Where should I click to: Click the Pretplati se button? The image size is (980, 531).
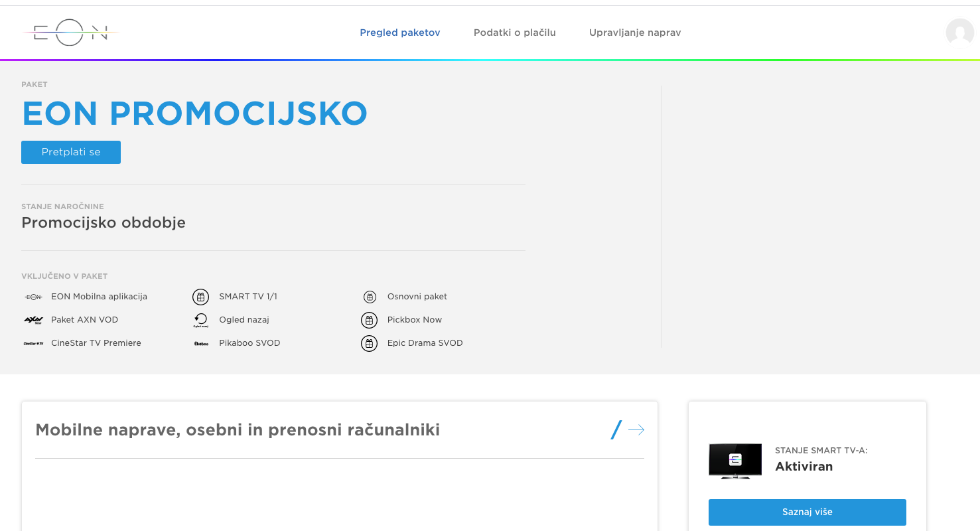pyautogui.click(x=71, y=152)
